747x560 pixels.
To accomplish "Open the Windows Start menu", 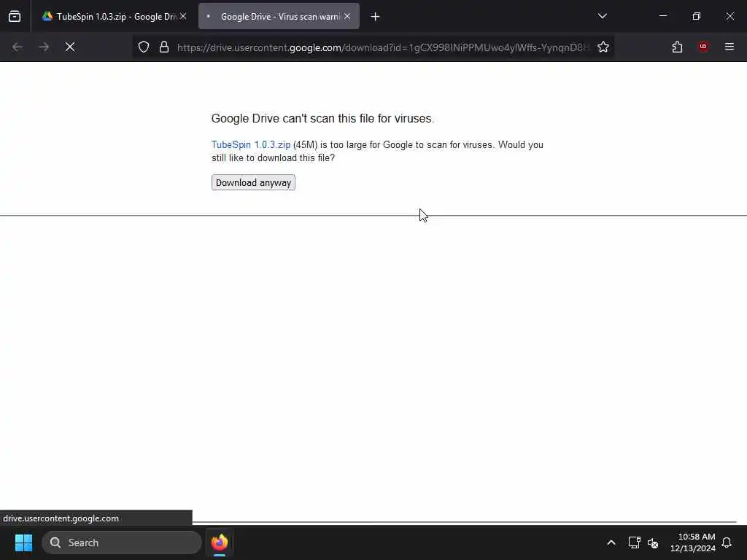I will click(23, 542).
